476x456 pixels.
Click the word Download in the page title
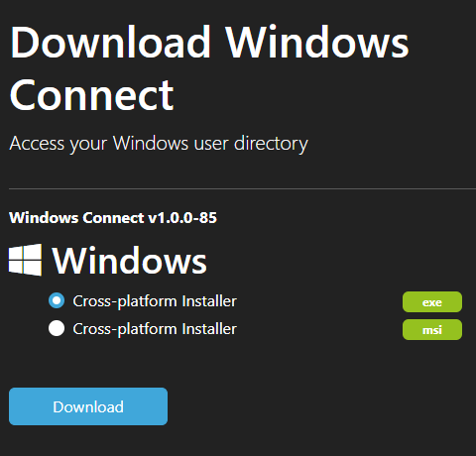pos(110,43)
